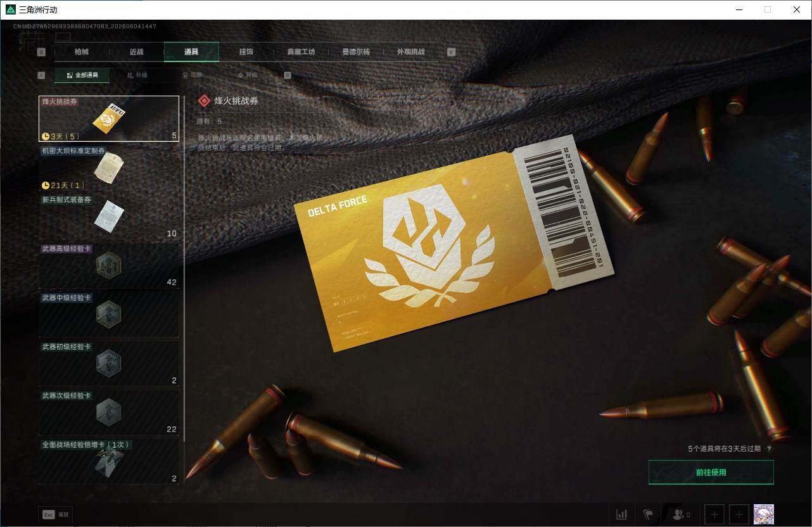Select the 全面战场经验倍增卡 item
The image size is (812, 527).
coord(109,462)
